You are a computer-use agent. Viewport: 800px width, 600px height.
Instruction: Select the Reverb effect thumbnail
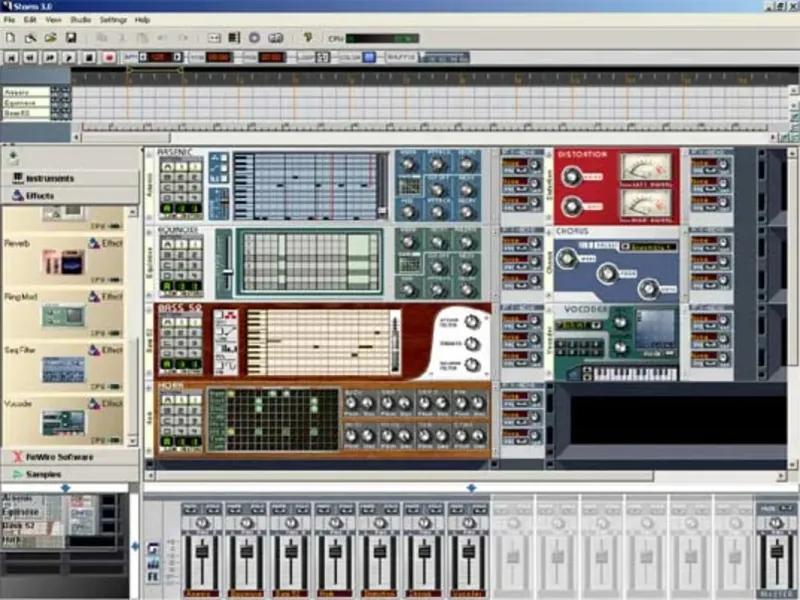coord(62,262)
